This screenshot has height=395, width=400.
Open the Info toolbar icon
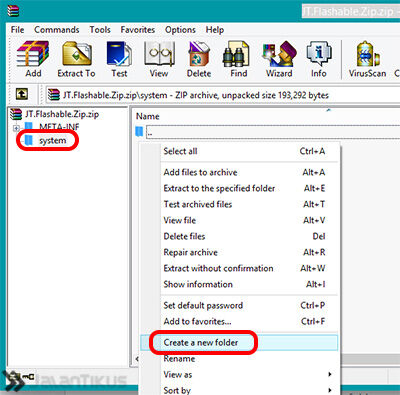click(x=319, y=59)
